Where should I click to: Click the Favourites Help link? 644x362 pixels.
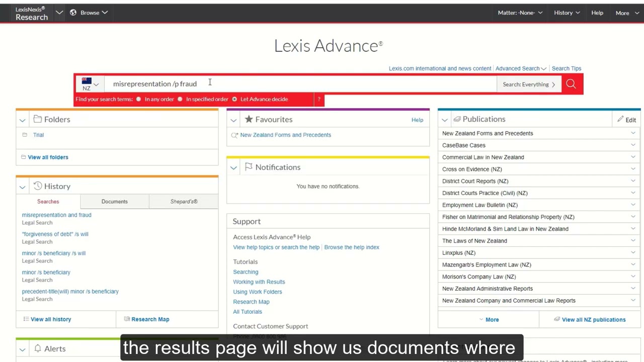click(x=417, y=120)
